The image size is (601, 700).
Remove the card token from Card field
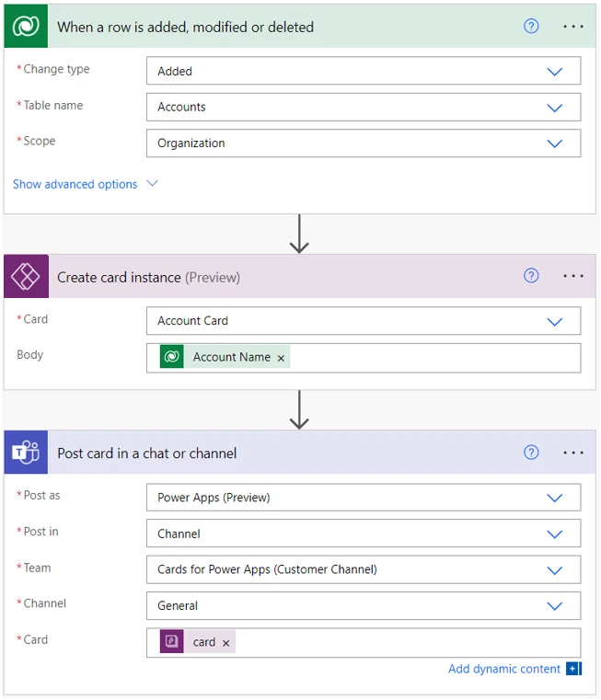226,643
